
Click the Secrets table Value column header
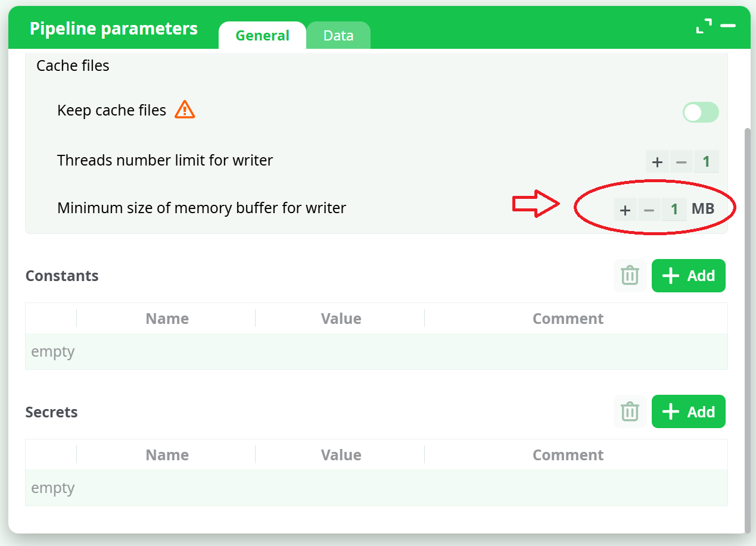point(341,455)
